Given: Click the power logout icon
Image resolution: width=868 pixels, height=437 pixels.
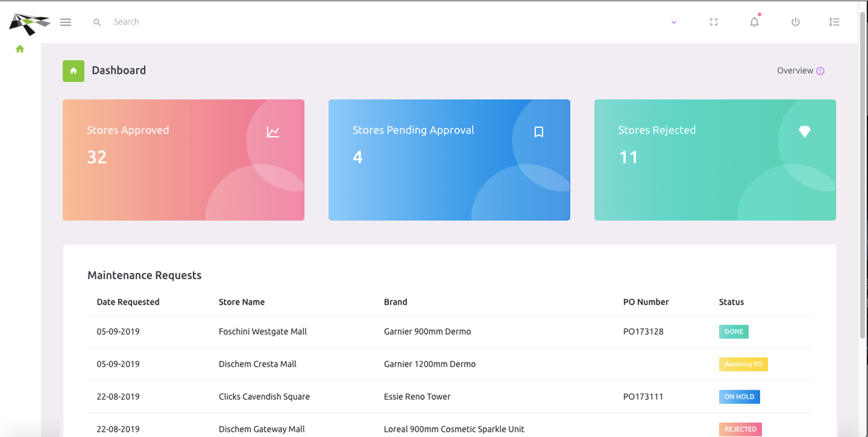Looking at the screenshot, I should 796,22.
